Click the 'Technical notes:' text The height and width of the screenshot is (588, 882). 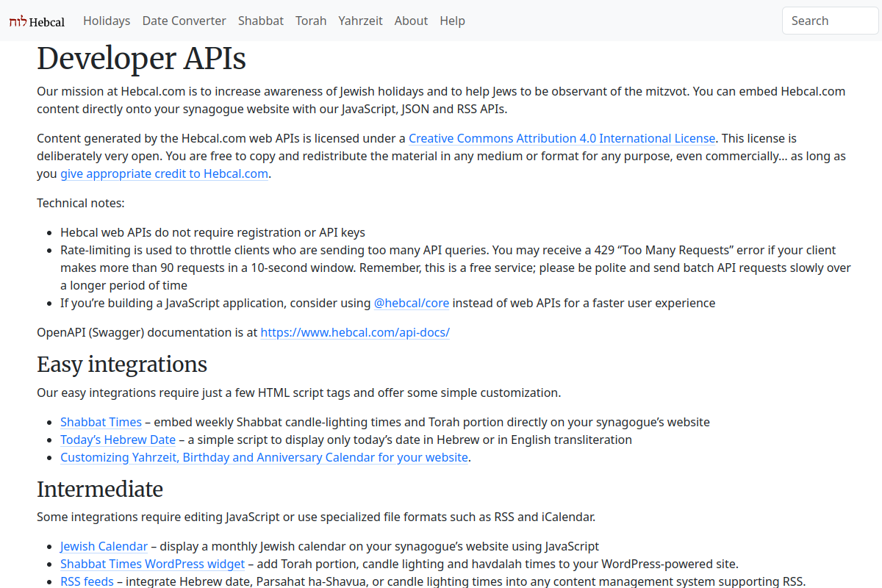pyautogui.click(x=81, y=203)
